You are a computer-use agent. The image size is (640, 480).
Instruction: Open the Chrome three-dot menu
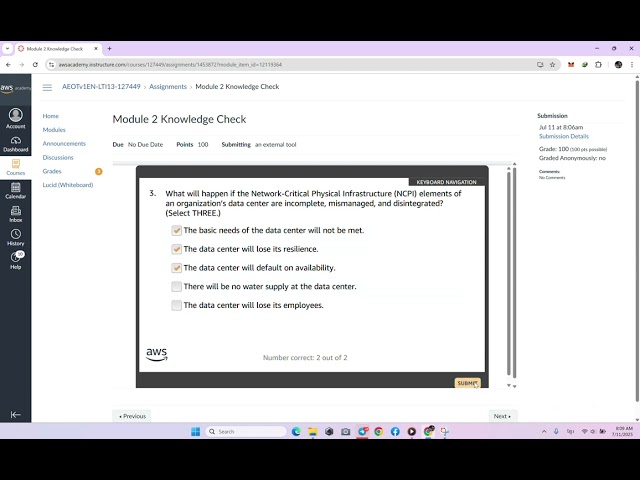[632, 64]
